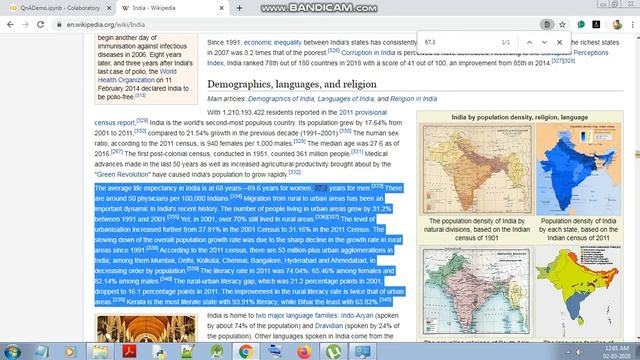Screen dimensions: 640x360
Task: Open the file explorer folder in taskbar
Action: (100, 351)
